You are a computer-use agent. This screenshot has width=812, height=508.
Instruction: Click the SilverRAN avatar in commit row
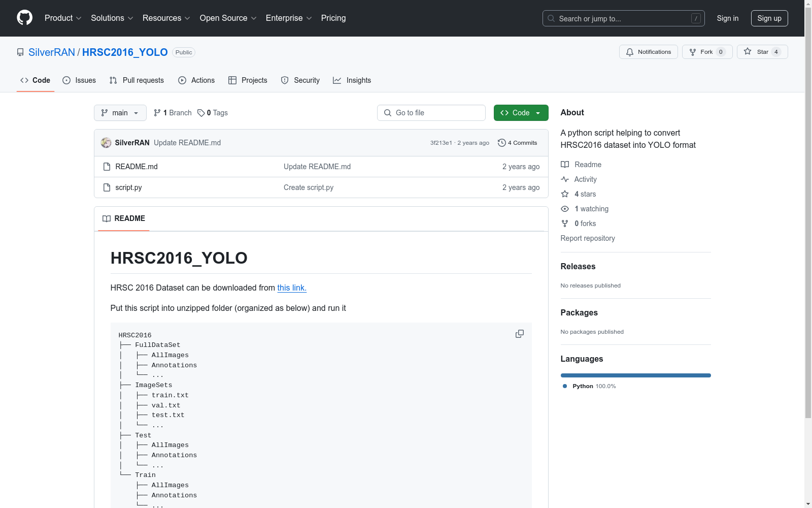[x=106, y=143]
